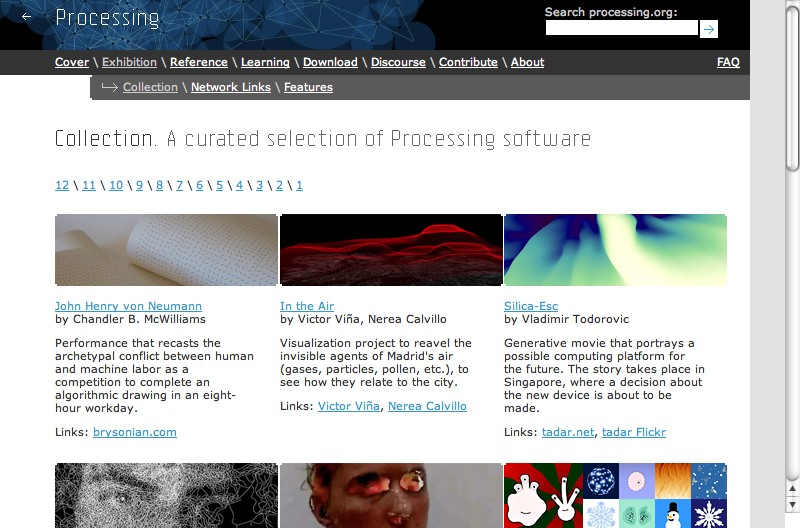The width and height of the screenshot is (800, 528).
Task: Click the vertical scrollbar thumb
Action: 792,87
